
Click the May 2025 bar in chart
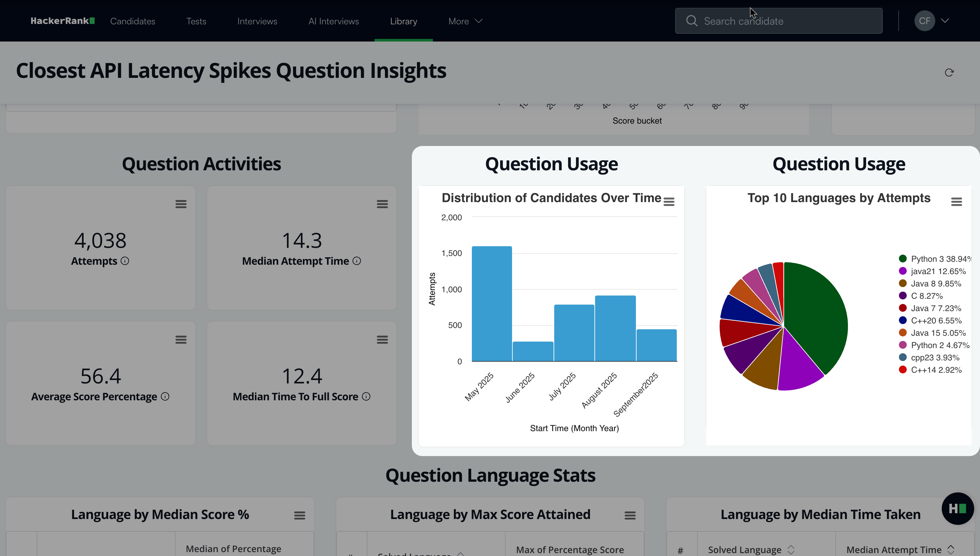point(492,304)
